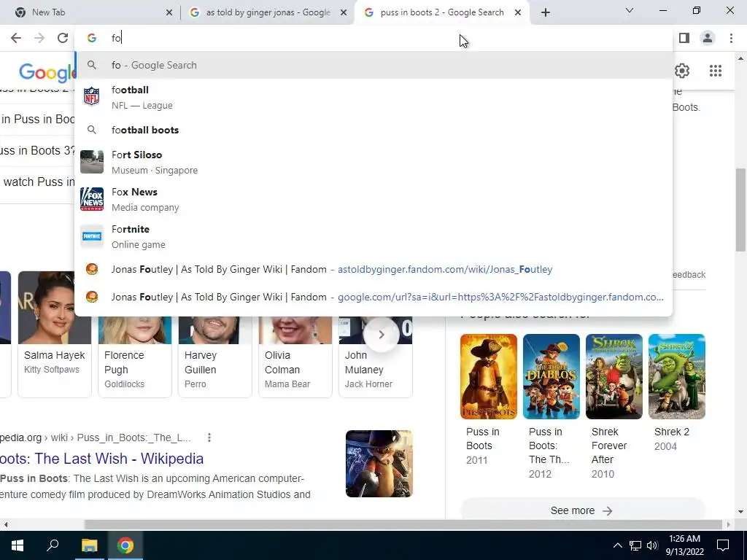Close the New Tab tab
Viewport: 747px width, 560px height.
(169, 13)
